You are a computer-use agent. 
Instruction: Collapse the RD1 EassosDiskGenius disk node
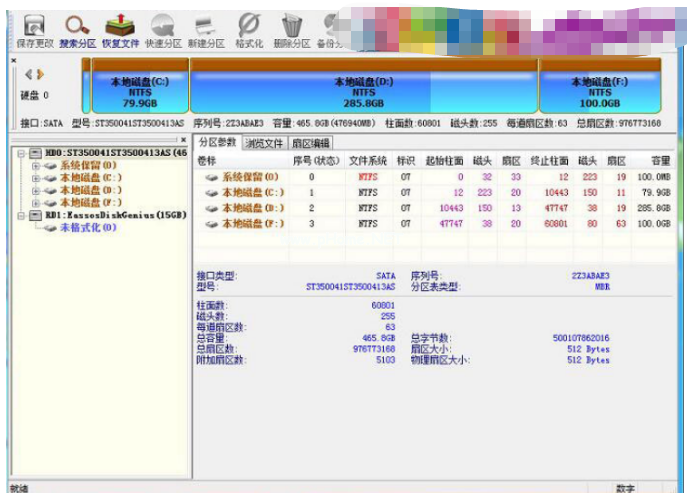click(x=22, y=215)
